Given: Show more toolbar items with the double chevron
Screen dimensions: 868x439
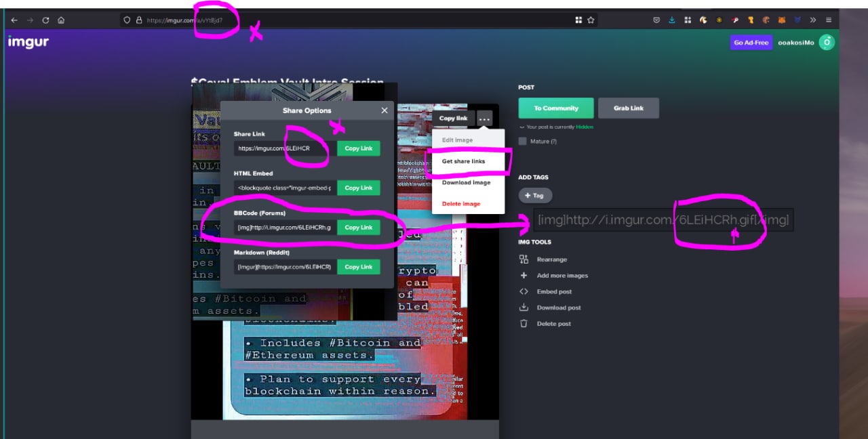Looking at the screenshot, I should coord(813,20).
